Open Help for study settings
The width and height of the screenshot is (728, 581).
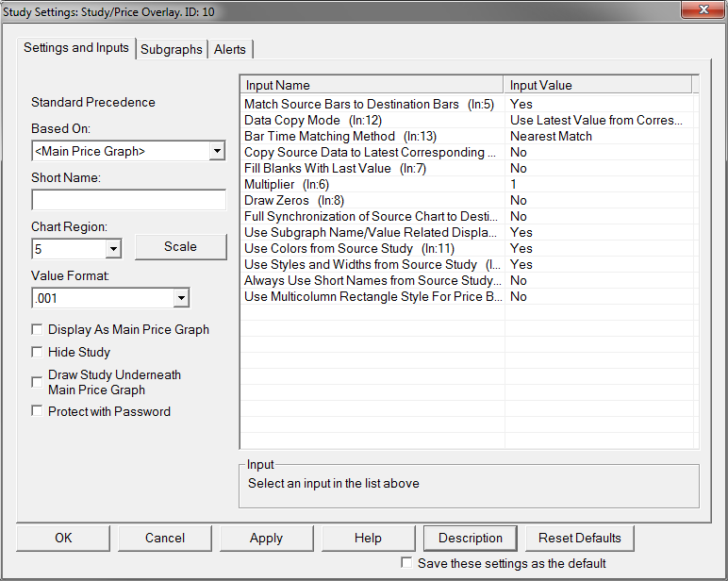point(368,538)
